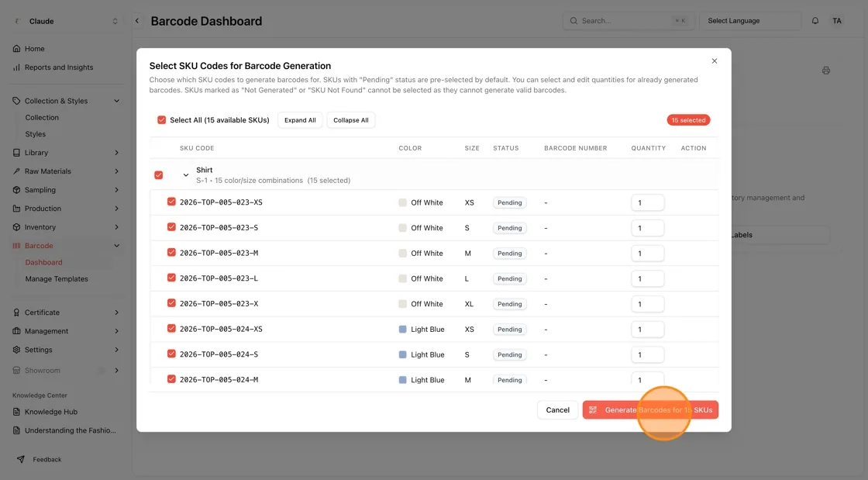Click the Showroom store icon
This screenshot has height=480, width=868.
[x=16, y=371]
